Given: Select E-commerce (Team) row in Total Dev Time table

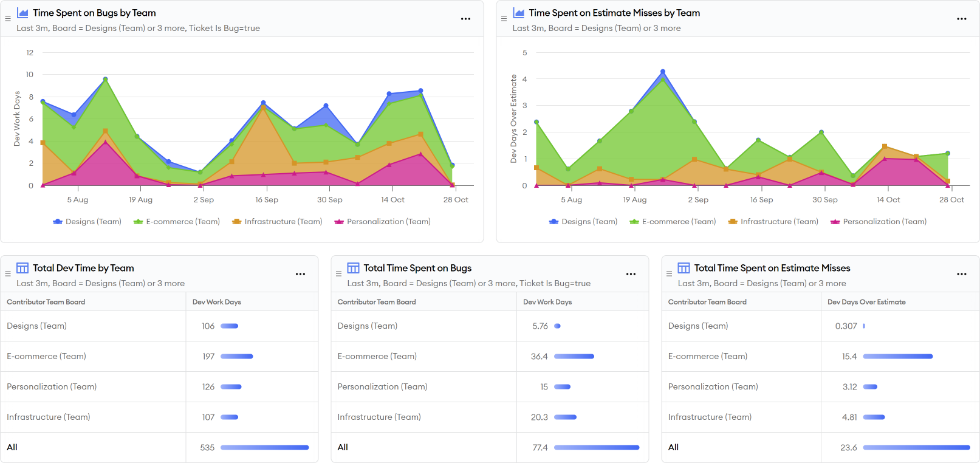Looking at the screenshot, I should (x=47, y=357).
